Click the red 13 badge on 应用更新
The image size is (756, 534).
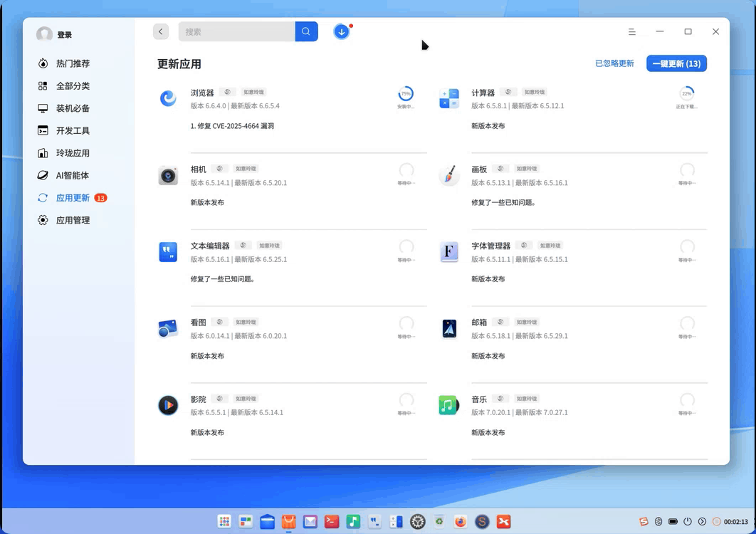point(100,198)
